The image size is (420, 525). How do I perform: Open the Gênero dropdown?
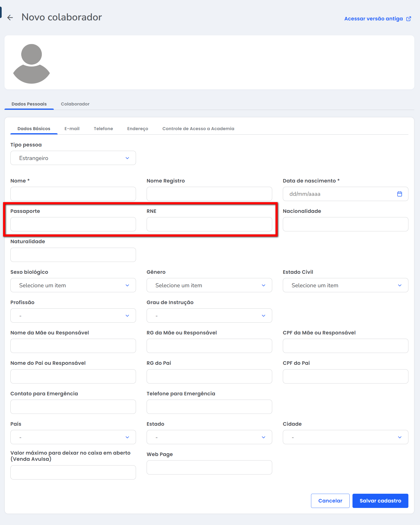[209, 285]
